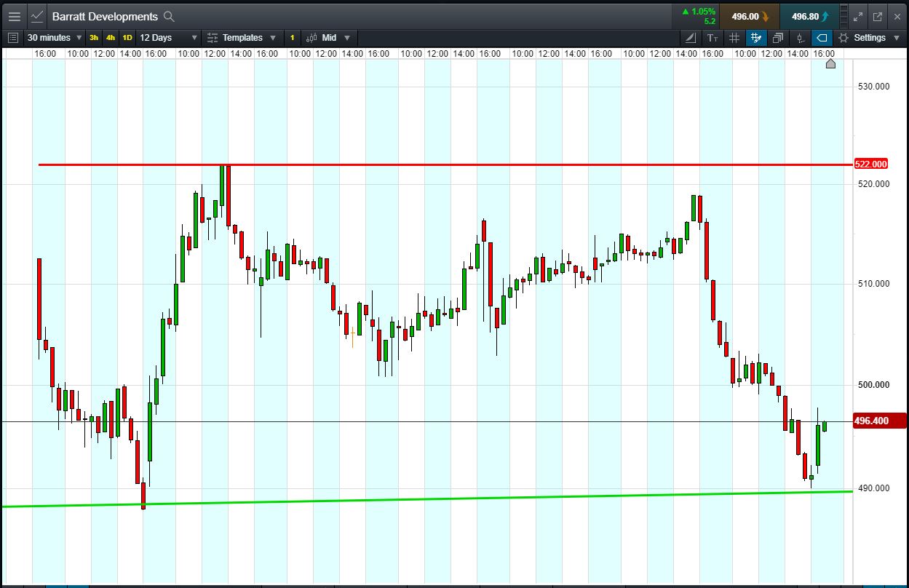Click the overlapping windows compare icon
Screen dimensions: 909x588
(778, 38)
